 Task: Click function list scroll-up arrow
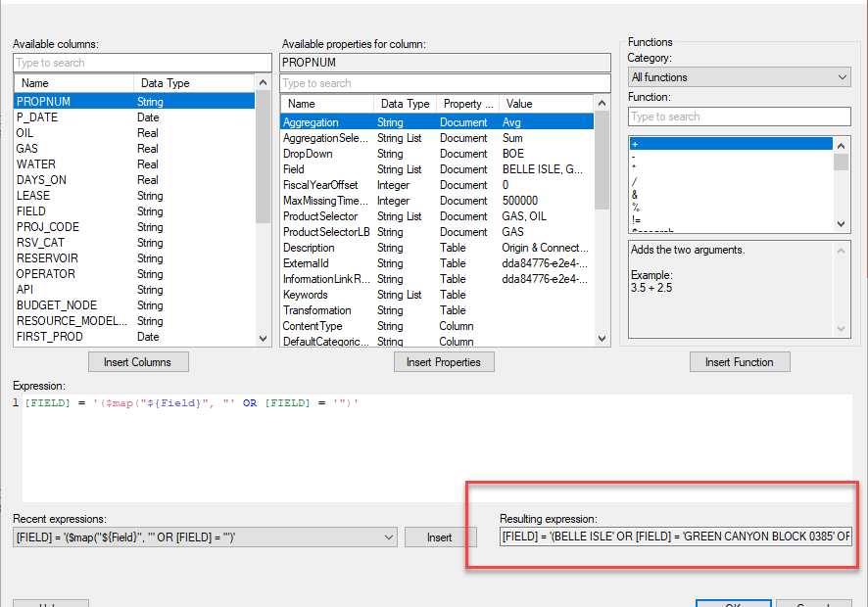click(841, 146)
